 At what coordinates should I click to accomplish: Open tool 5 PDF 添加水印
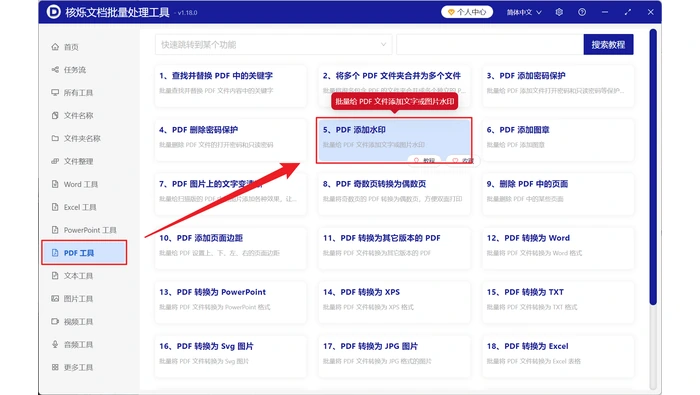pyautogui.click(x=394, y=140)
